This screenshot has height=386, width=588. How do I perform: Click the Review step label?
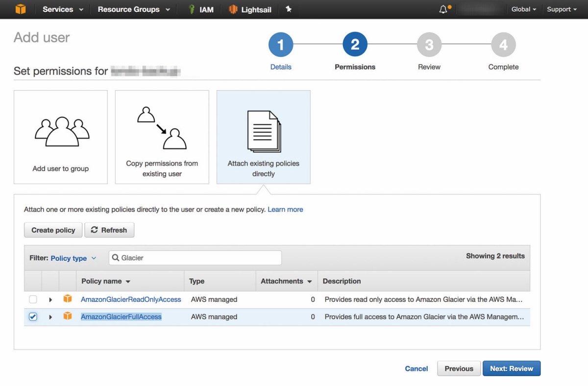(429, 67)
